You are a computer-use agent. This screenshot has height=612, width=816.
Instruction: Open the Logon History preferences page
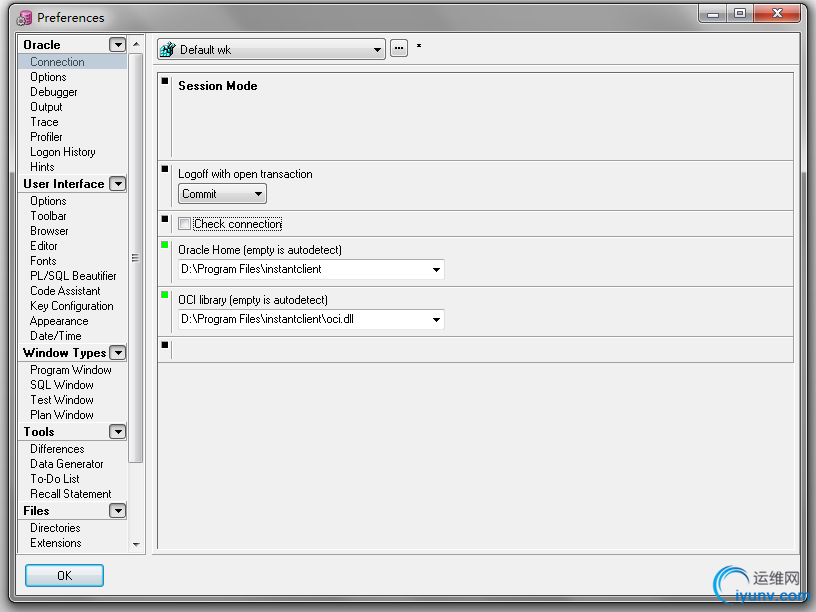[x=63, y=152]
